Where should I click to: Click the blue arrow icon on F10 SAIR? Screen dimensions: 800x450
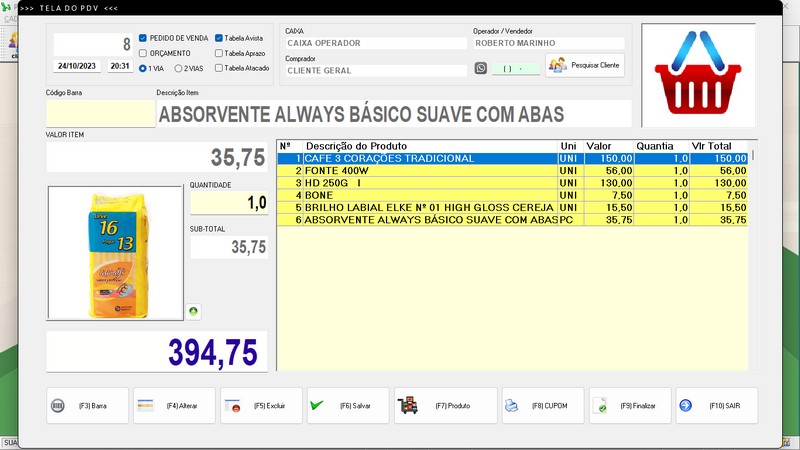(x=686, y=405)
